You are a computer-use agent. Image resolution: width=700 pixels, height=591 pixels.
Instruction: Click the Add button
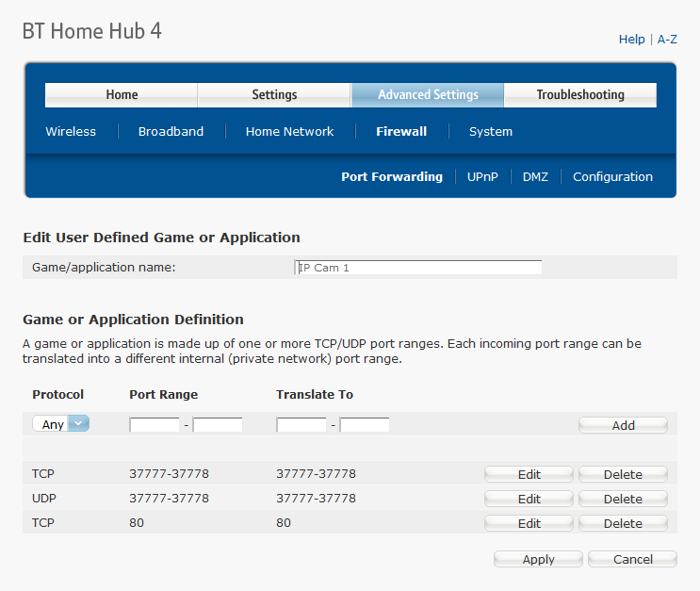click(623, 425)
